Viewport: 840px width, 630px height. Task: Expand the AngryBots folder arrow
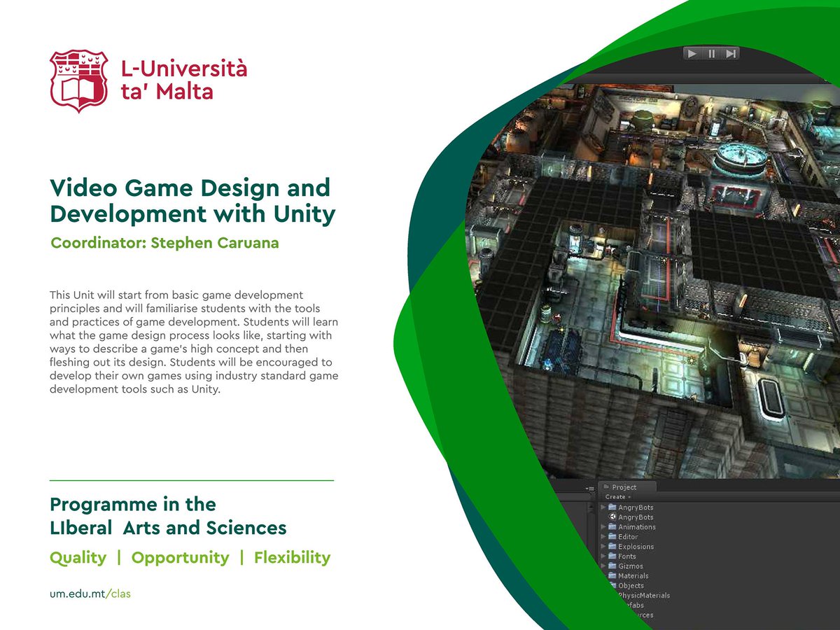604,507
